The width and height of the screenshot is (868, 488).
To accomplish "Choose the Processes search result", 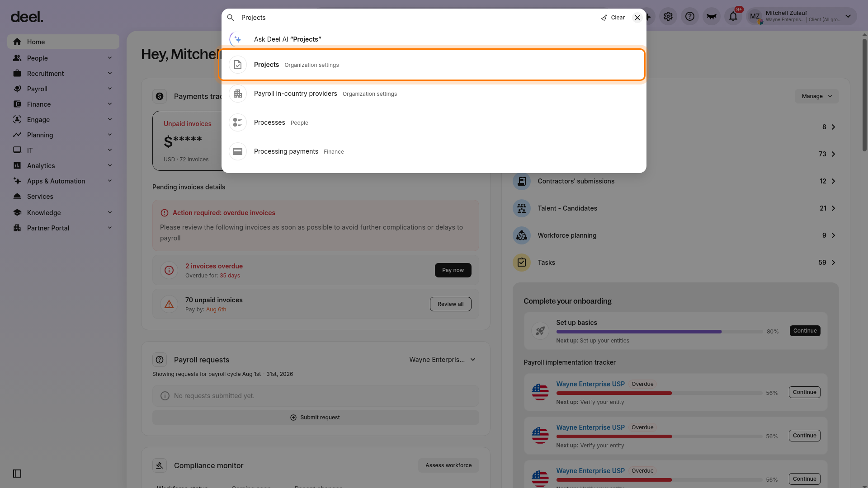I will pos(434,122).
